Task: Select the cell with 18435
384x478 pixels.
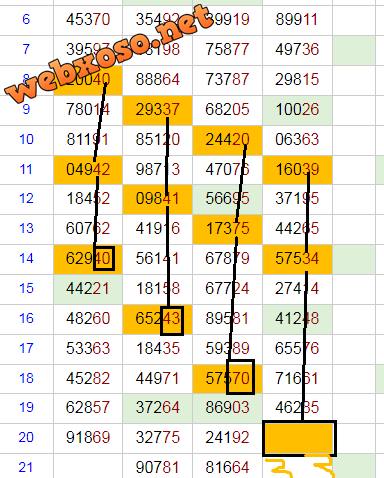Action: click(x=158, y=349)
